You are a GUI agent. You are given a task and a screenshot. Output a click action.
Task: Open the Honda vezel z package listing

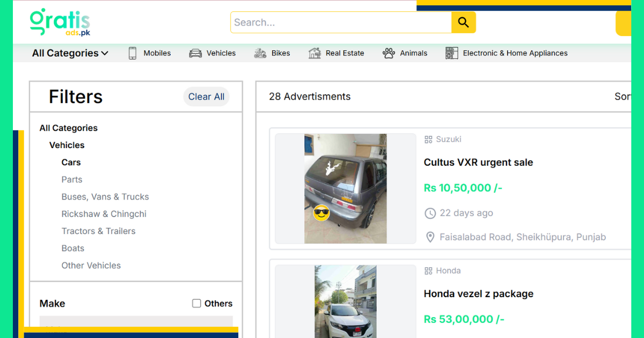pyautogui.click(x=479, y=294)
